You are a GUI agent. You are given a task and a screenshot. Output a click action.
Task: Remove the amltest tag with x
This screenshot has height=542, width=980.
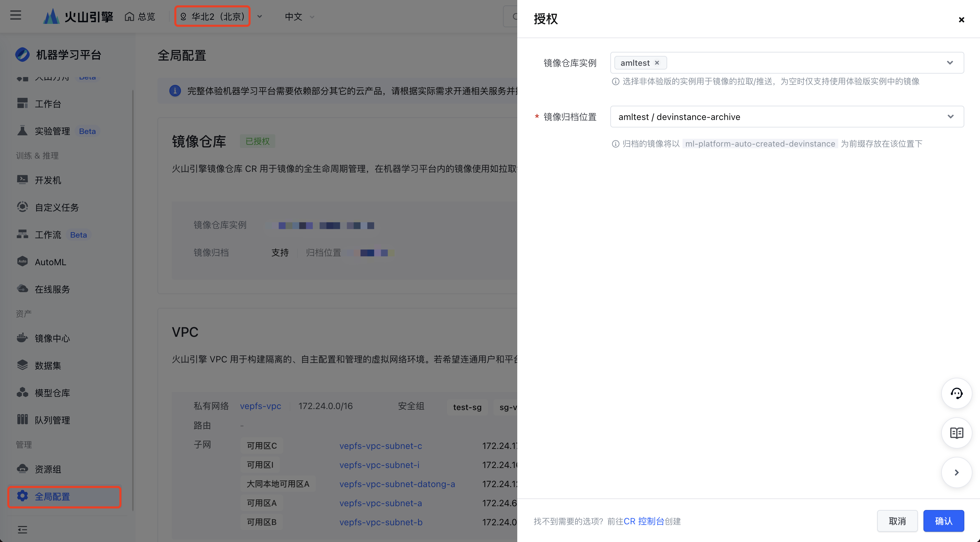[657, 63]
